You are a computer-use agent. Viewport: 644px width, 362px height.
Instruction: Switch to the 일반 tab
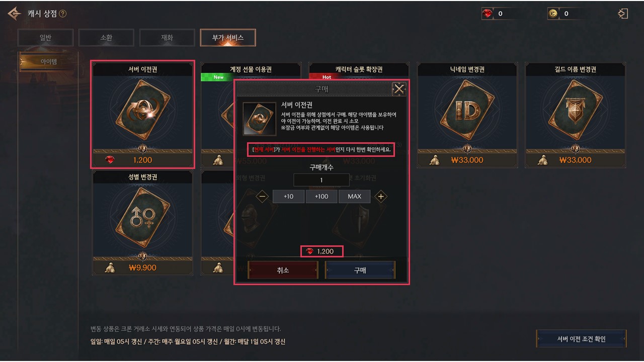46,38
